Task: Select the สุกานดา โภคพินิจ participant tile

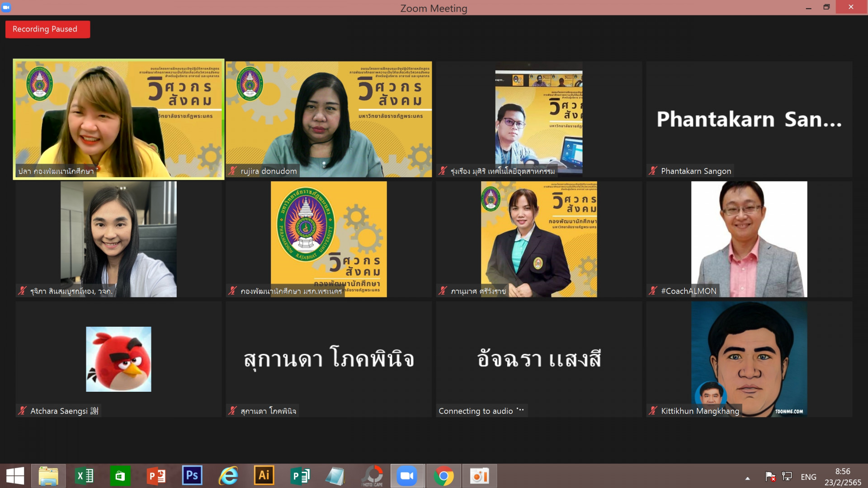Action: [329, 359]
